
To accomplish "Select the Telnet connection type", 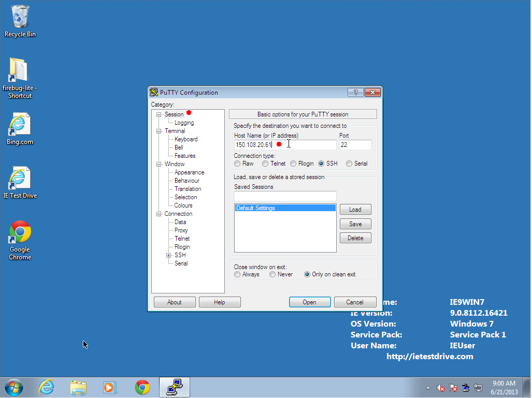I will point(265,164).
